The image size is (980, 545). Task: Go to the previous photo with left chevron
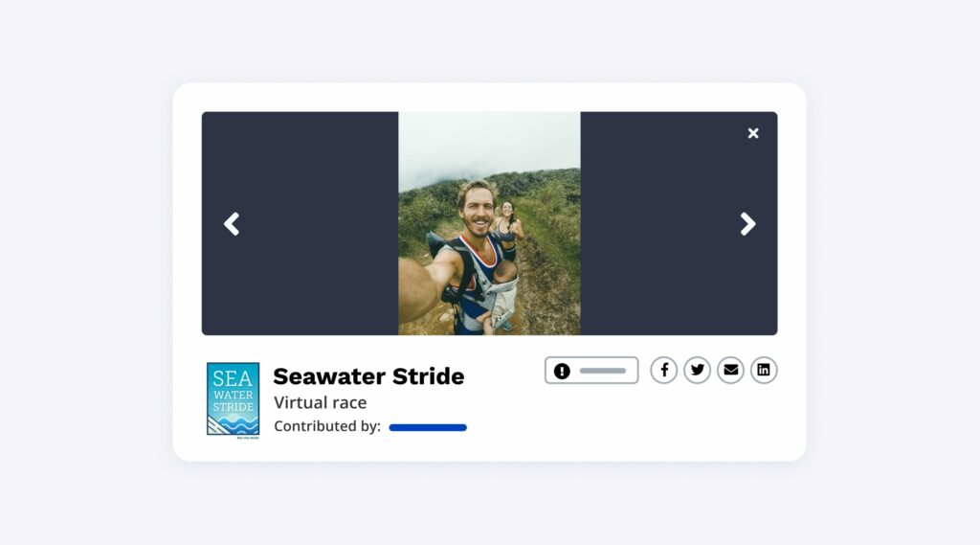[232, 224]
